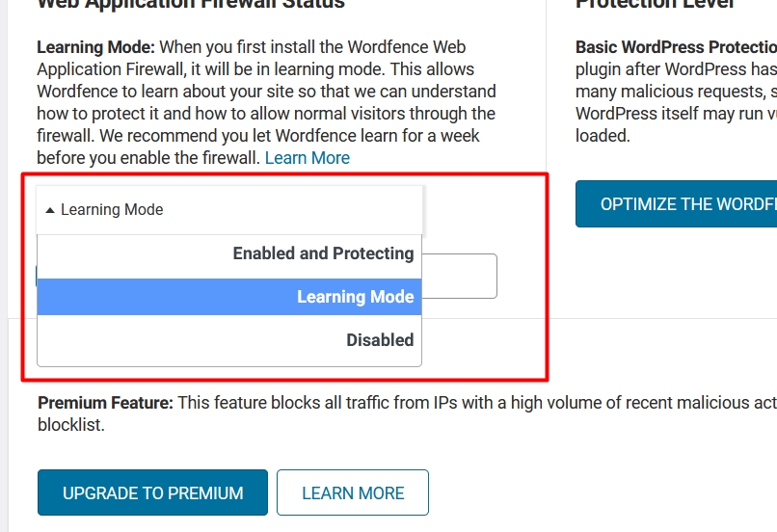This screenshot has width=777, height=532.
Task: Click the Optimize the Wordfence firewall button
Action: (x=677, y=204)
